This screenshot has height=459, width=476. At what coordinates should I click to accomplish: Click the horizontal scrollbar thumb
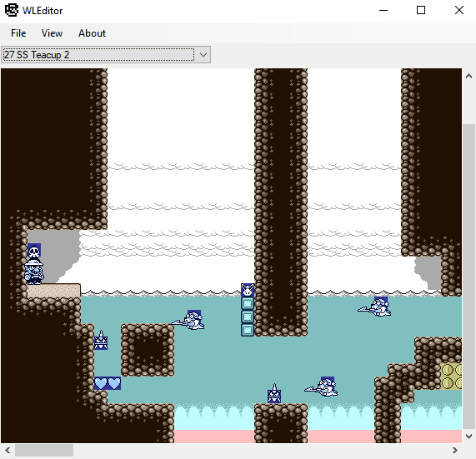point(44,451)
